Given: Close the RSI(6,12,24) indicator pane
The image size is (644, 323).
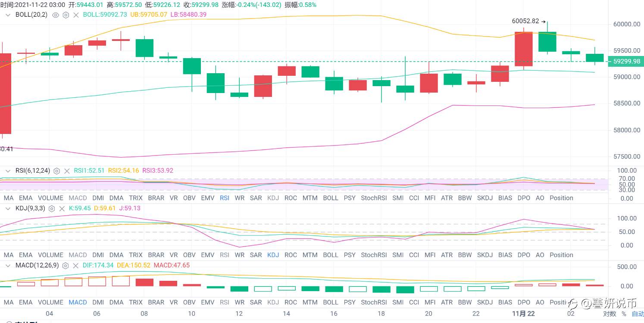Looking at the screenshot, I should 67,171.
